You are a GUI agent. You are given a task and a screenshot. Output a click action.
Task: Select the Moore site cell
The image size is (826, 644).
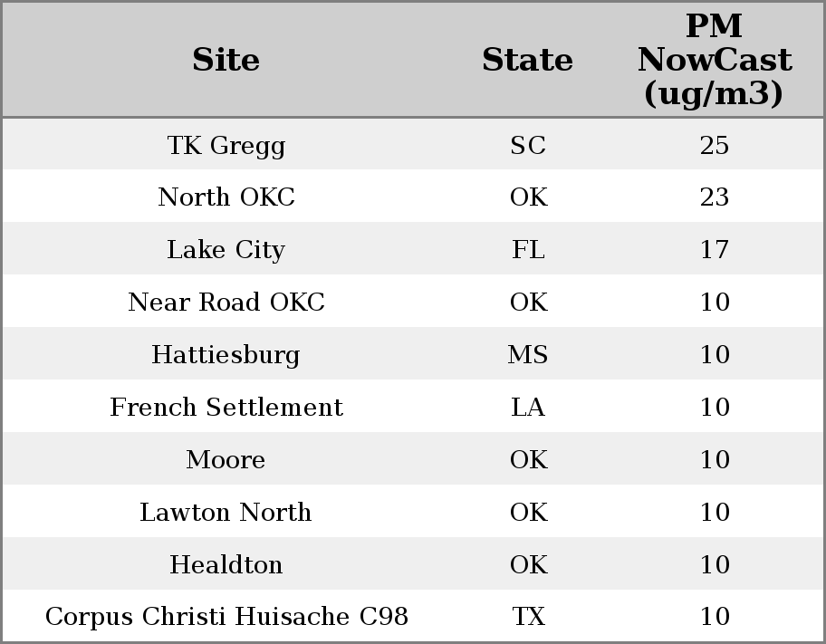[226, 459]
